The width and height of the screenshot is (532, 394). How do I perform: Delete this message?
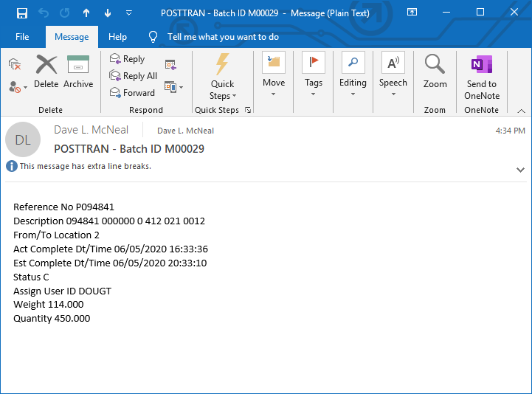[x=46, y=72]
